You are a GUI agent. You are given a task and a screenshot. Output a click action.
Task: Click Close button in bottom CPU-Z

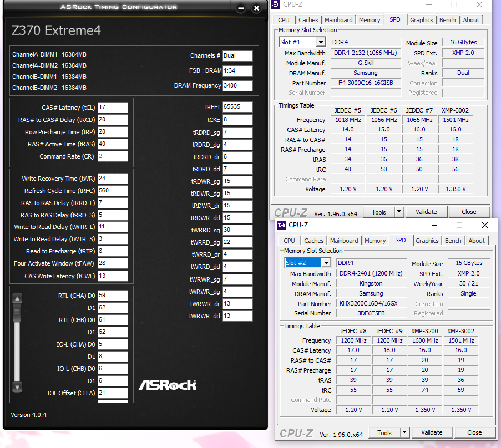pos(474,432)
